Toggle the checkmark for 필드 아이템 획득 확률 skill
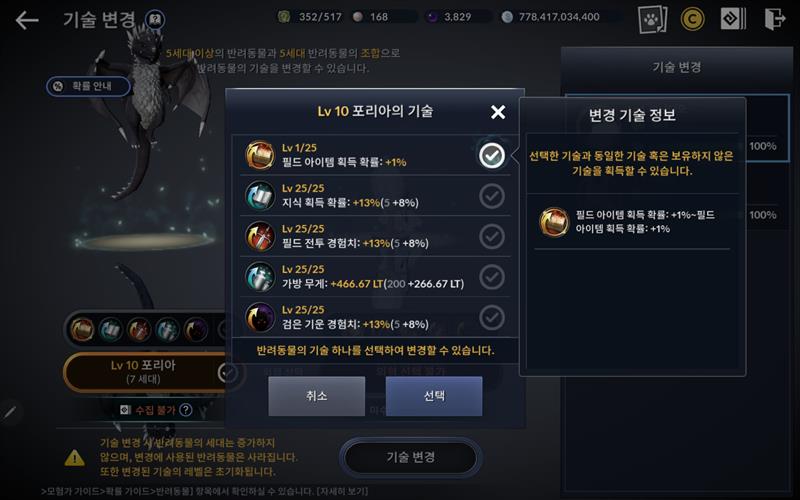800x500 pixels. point(492,156)
